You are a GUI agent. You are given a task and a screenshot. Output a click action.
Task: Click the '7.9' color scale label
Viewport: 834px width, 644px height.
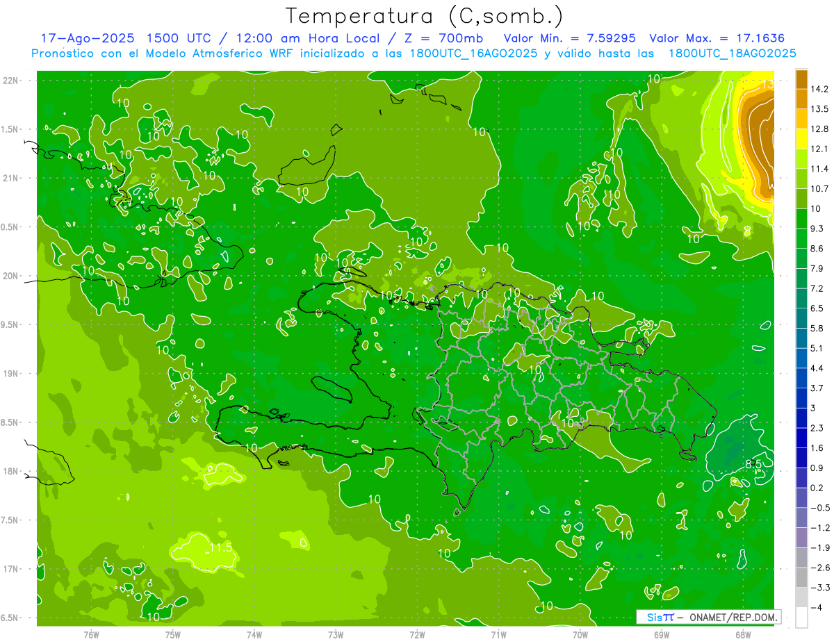point(817,269)
